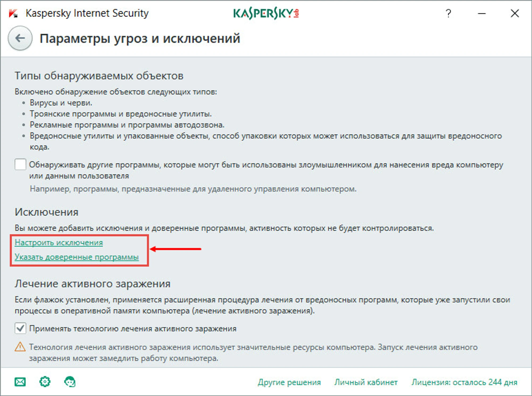
Task: Minimize the Kaspersky window
Action: [482, 13]
